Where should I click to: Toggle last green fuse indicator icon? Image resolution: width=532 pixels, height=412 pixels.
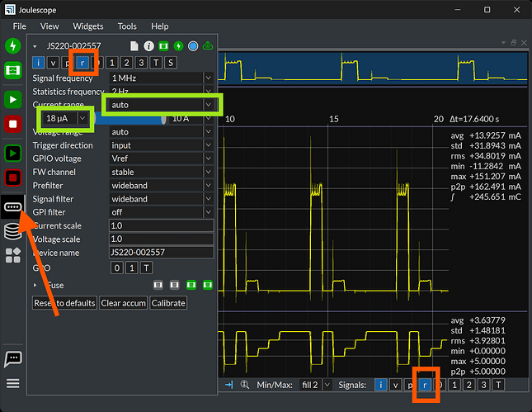point(208,285)
